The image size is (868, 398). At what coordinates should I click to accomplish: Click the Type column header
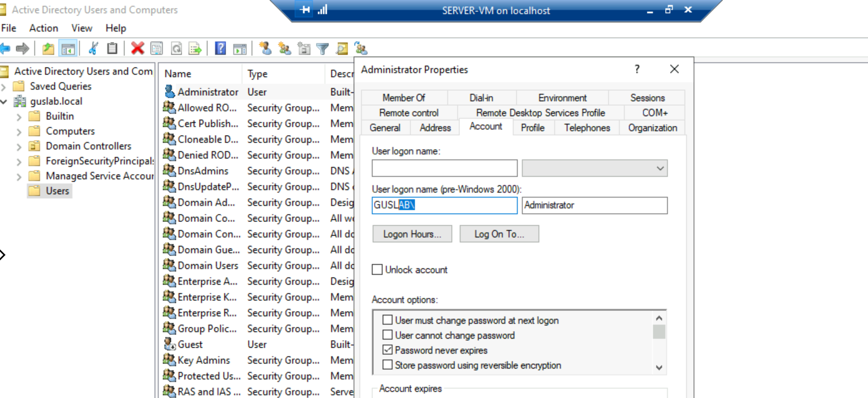(x=283, y=74)
